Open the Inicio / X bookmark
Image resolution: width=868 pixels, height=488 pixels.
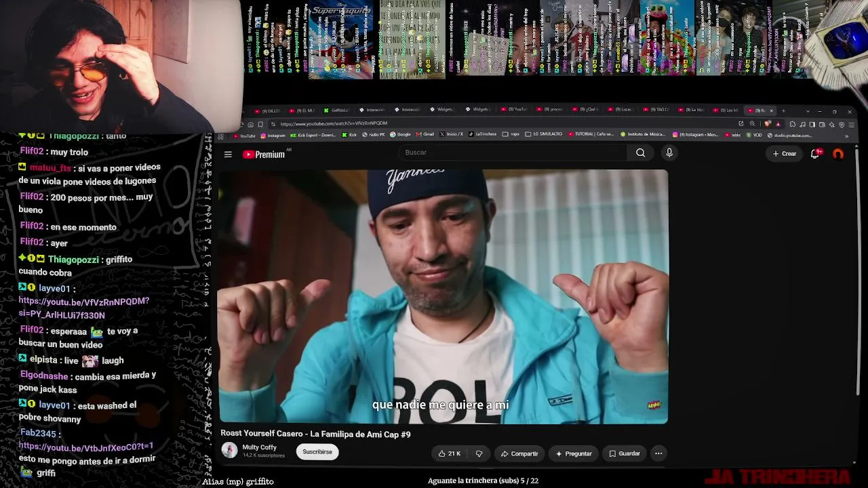tap(450, 135)
